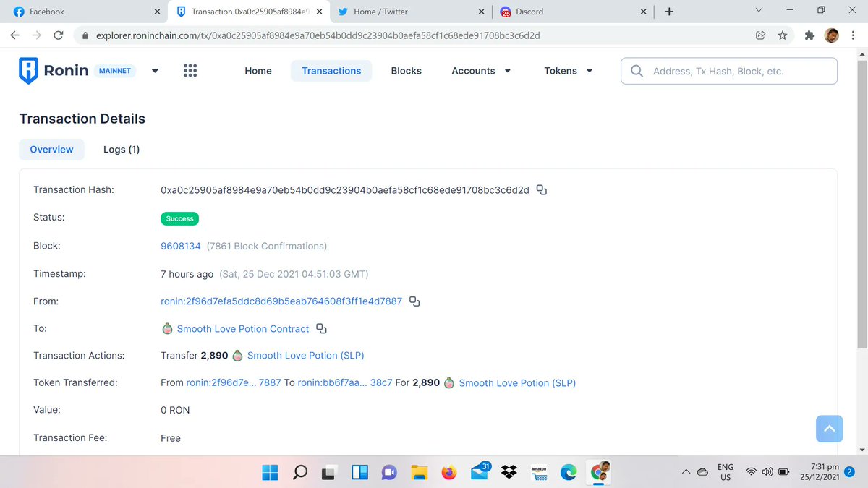The height and width of the screenshot is (488, 868).
Task: Open Smooth Love Potion (SLP) link in Transaction Actions
Action: click(305, 356)
